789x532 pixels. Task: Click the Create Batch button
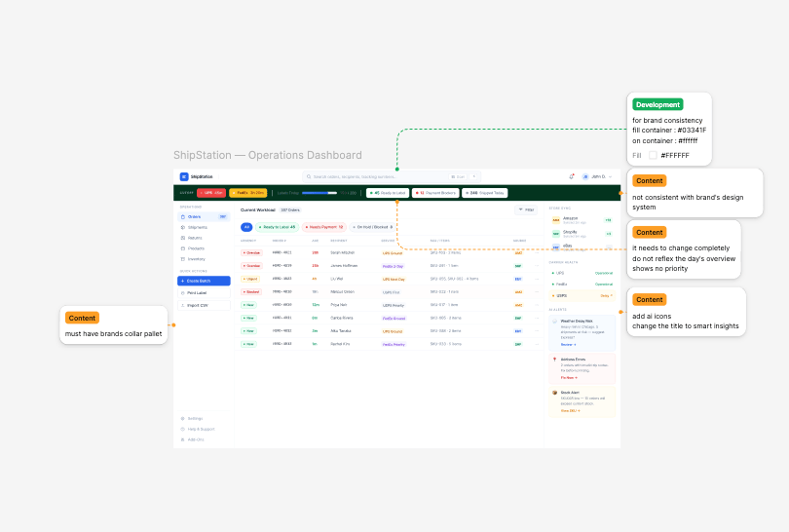pyautogui.click(x=204, y=281)
